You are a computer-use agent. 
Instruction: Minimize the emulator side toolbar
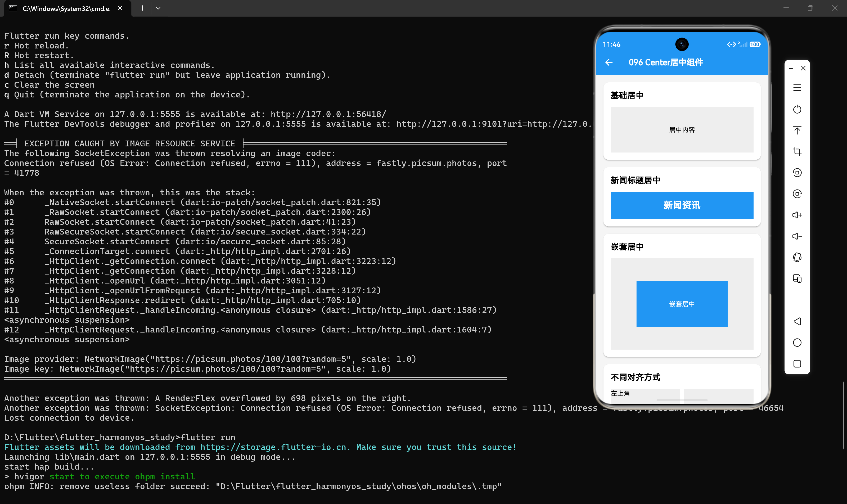click(791, 68)
